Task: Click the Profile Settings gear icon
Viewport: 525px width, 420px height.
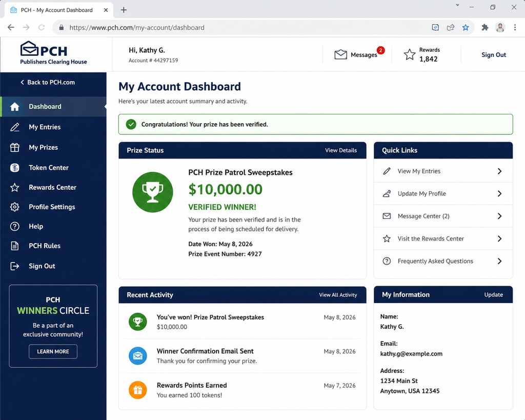Action: click(x=15, y=207)
